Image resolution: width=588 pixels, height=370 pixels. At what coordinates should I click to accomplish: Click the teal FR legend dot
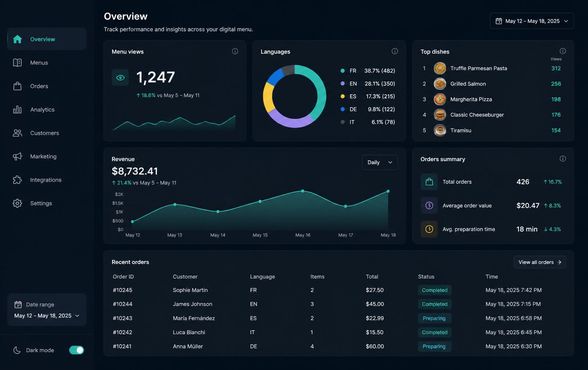[343, 71]
